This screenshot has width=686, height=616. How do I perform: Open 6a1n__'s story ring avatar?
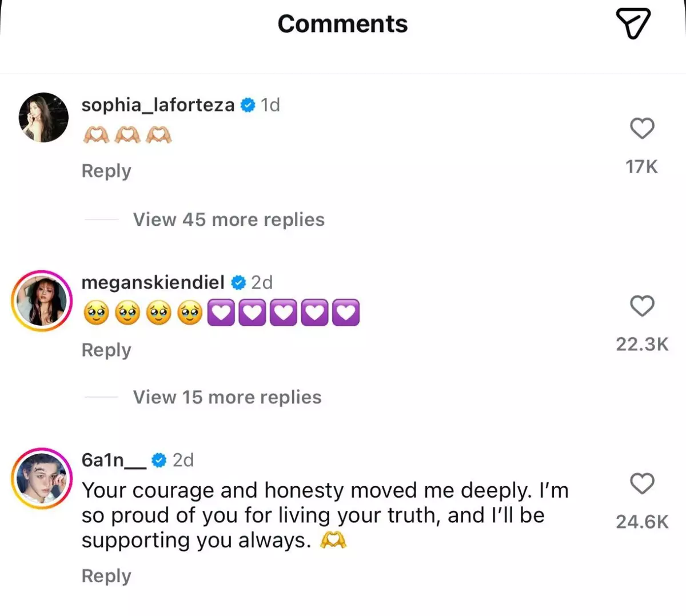click(x=42, y=478)
